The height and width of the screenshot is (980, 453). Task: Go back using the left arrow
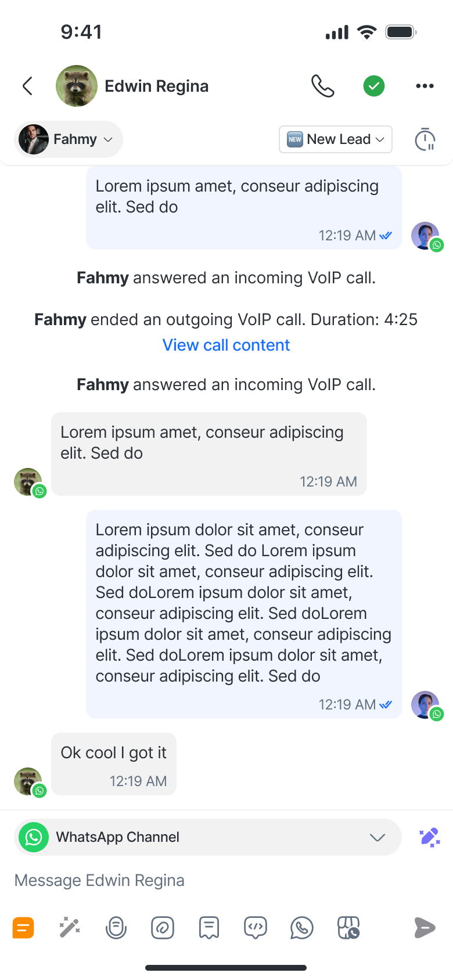tap(27, 86)
